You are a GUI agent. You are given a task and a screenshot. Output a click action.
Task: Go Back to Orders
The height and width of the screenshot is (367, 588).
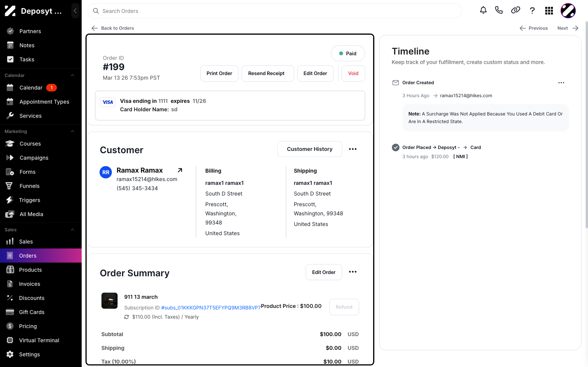[113, 28]
